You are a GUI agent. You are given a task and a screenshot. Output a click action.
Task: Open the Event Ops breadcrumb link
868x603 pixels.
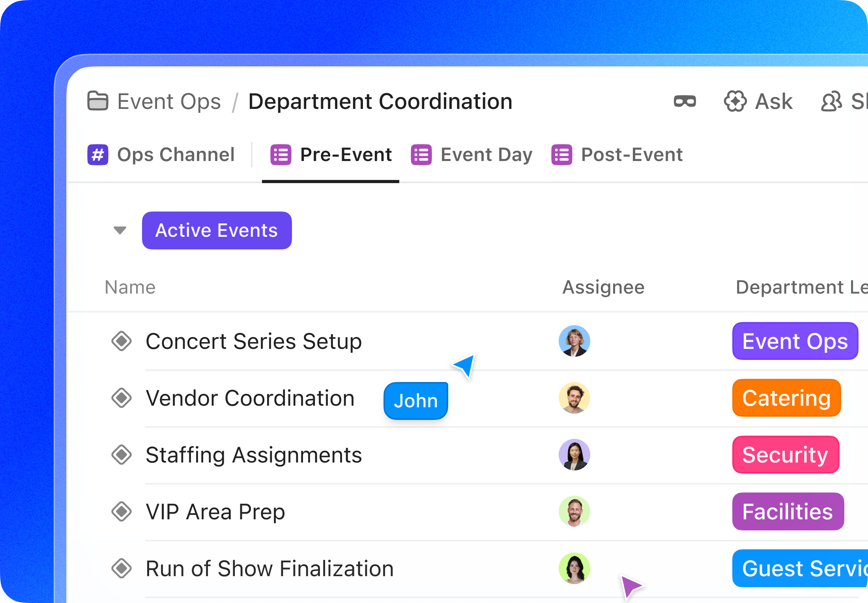169,101
